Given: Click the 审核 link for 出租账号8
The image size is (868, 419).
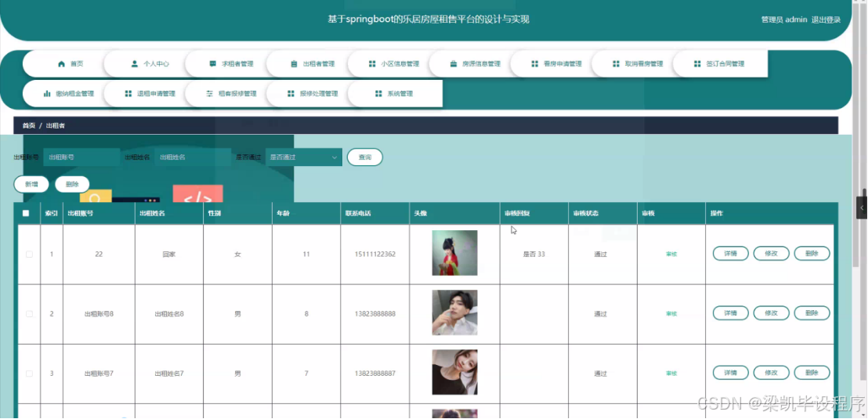Looking at the screenshot, I should coord(671,314).
